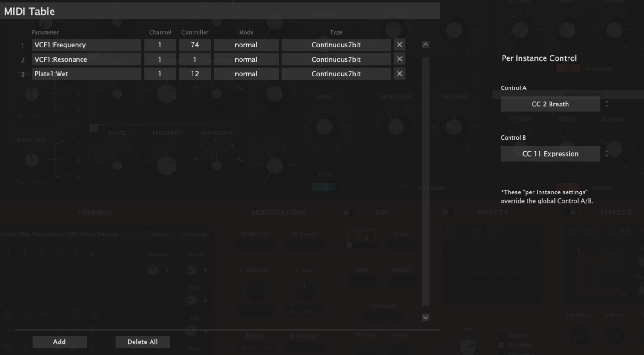Viewport: 644px width, 355px height.
Task: Select the EQ bars effect icon in Effect 2
Action: point(612,232)
